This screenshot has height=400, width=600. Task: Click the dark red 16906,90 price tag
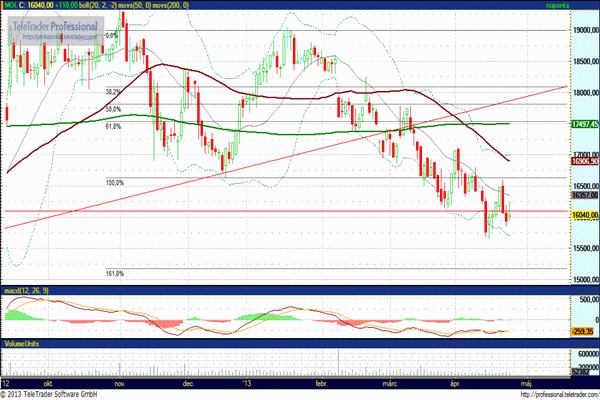[584, 160]
